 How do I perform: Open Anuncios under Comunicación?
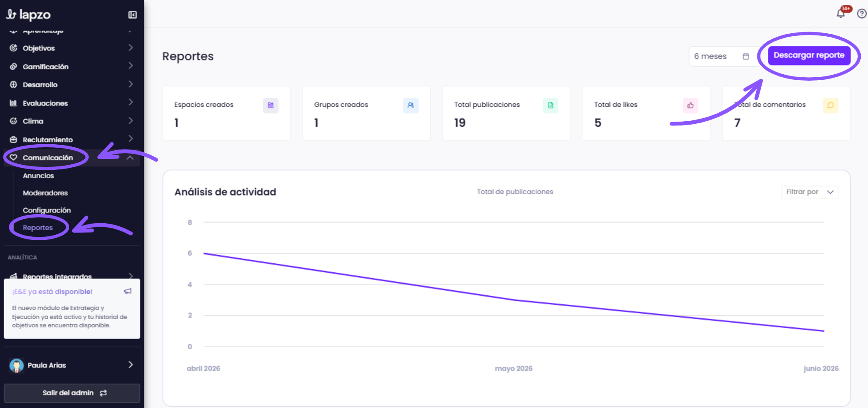[x=38, y=175]
